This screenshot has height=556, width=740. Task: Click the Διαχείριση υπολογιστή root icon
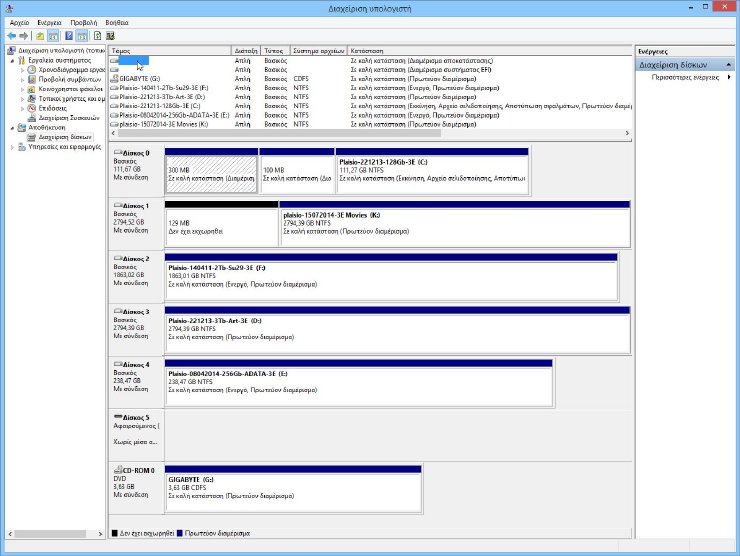click(11, 51)
